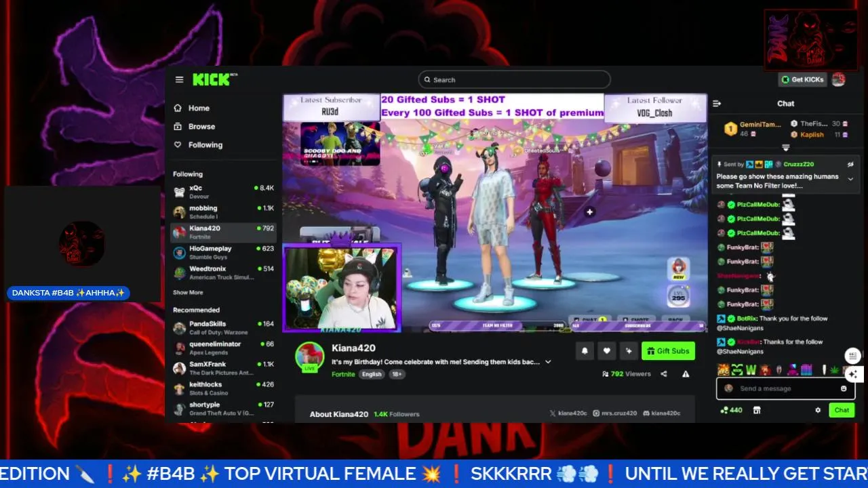Click CruzzzZ20 username in pinned message
This screenshot has height=488, width=868.
tap(799, 164)
